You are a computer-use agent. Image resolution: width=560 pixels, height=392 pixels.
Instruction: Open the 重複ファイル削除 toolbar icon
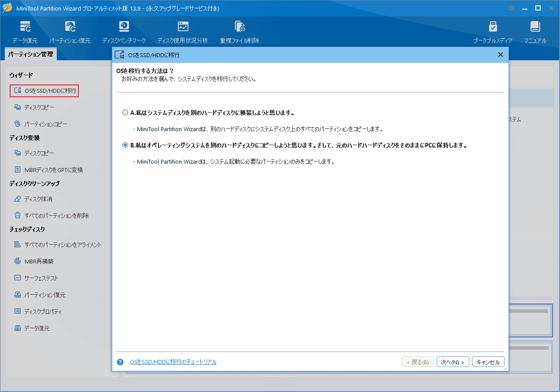(x=239, y=27)
